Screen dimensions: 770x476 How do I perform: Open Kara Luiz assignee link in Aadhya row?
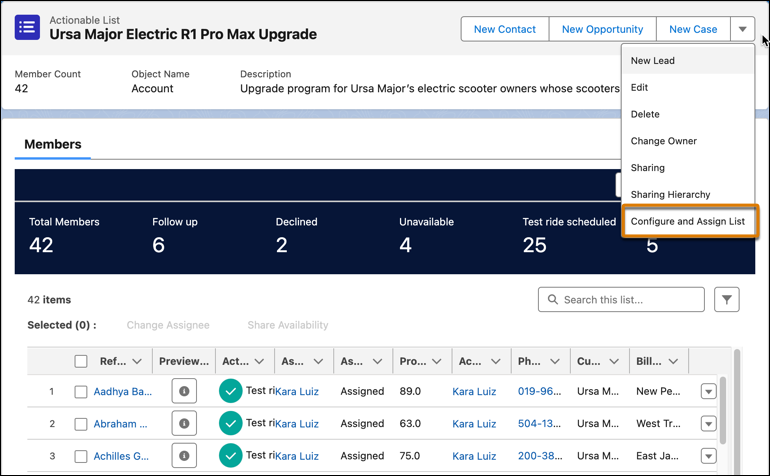coord(297,392)
